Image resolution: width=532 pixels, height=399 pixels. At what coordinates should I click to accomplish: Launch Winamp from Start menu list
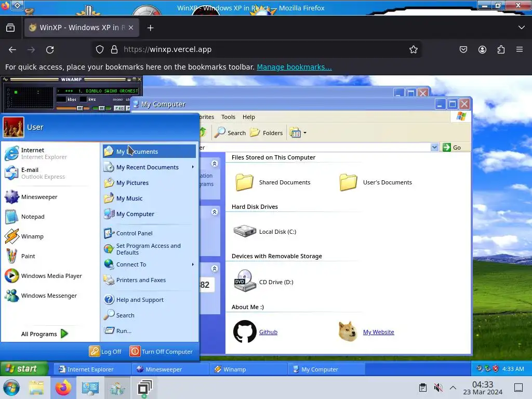click(49, 236)
